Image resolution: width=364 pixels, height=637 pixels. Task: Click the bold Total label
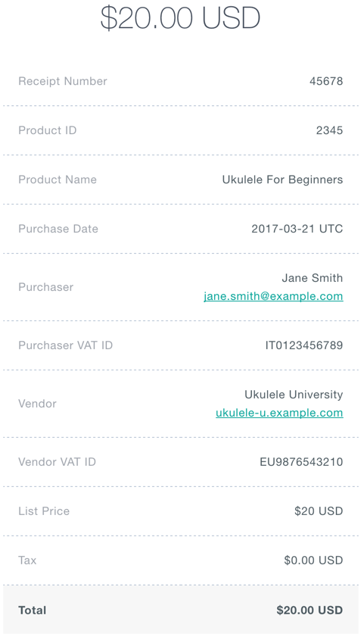click(32, 610)
